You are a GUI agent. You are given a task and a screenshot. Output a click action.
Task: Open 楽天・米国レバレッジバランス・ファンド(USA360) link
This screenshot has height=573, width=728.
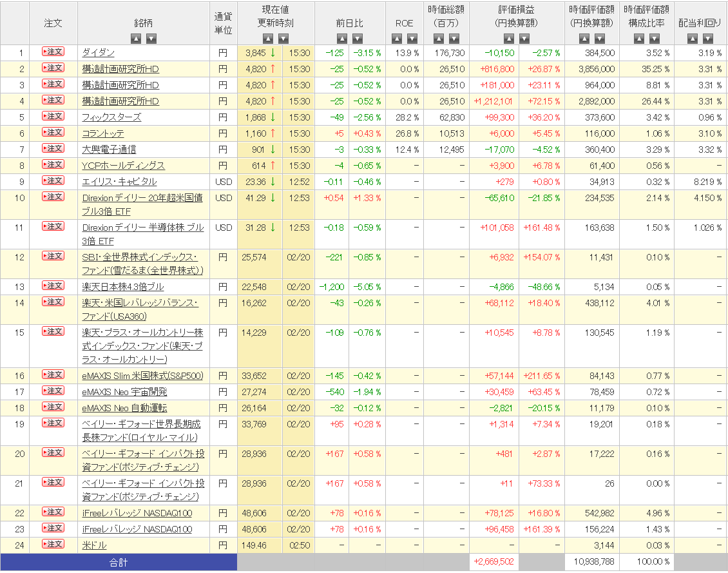(x=140, y=310)
